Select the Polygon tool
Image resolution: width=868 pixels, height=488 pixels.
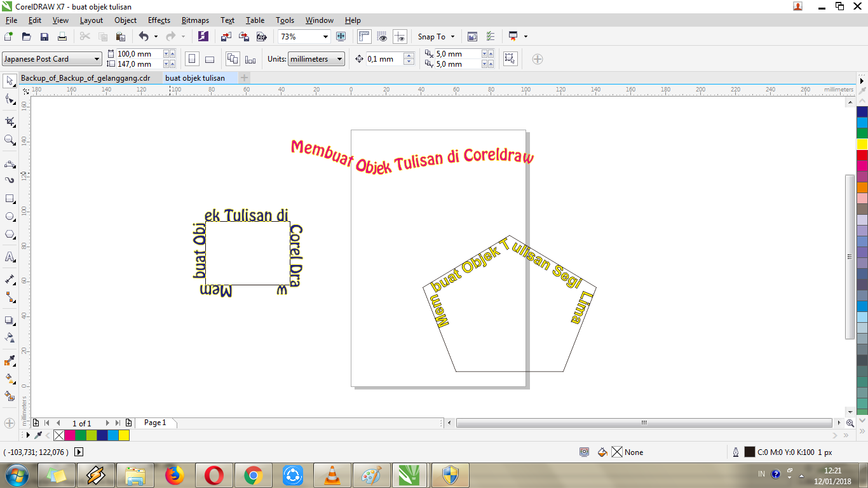click(x=10, y=234)
